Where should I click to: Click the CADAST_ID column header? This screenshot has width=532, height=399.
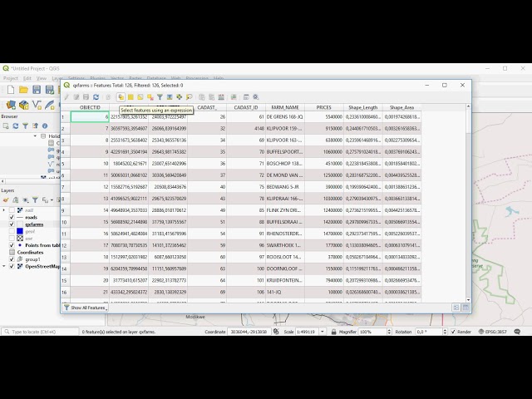click(246, 107)
